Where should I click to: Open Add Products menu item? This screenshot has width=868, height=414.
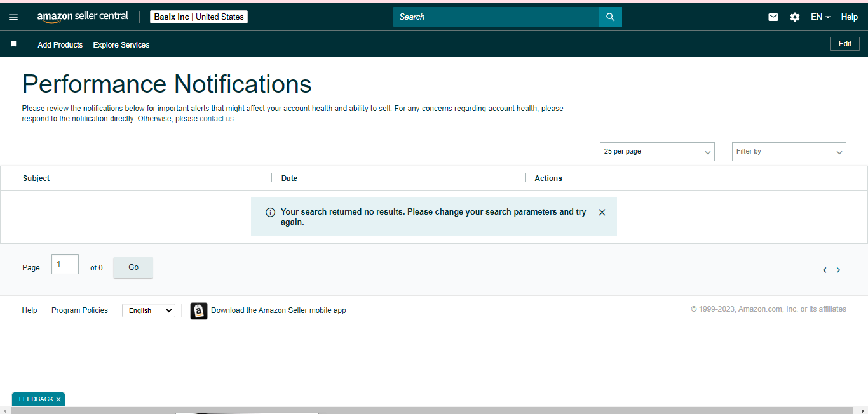[x=60, y=45]
